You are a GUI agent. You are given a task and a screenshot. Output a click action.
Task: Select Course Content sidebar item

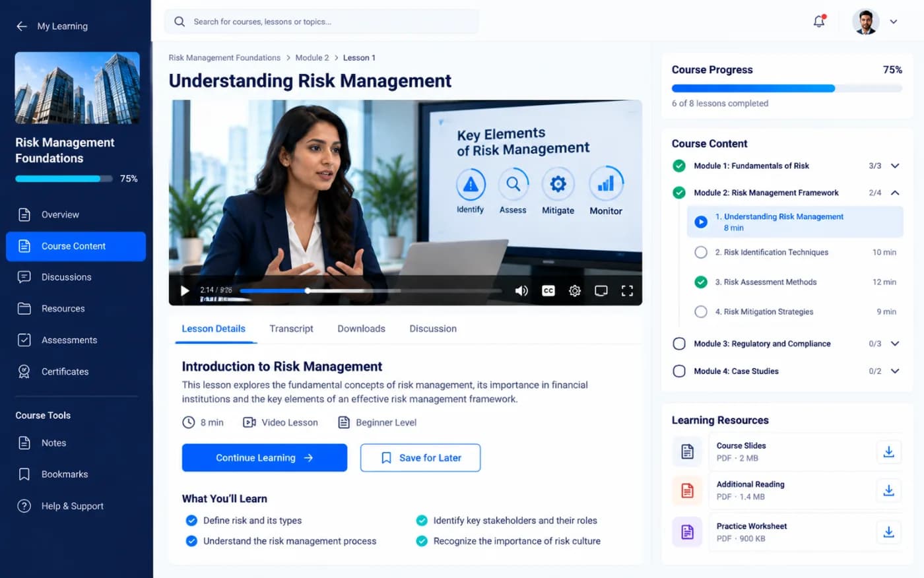pos(76,246)
